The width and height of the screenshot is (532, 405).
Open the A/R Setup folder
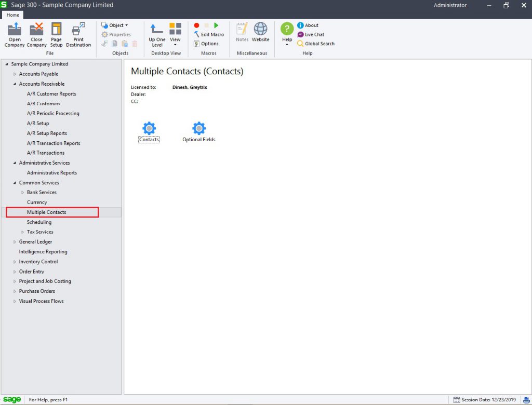click(x=38, y=123)
